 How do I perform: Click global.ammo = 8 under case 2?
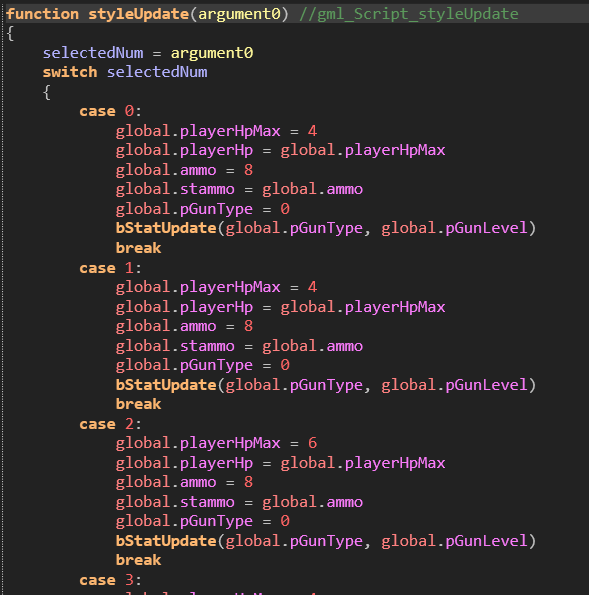click(184, 482)
